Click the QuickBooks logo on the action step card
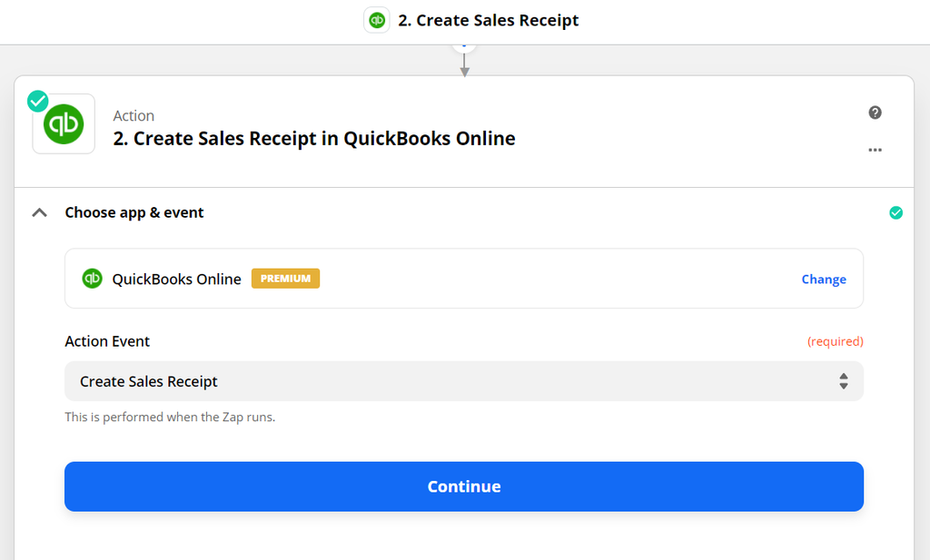The height and width of the screenshot is (560, 930). pos(64,123)
